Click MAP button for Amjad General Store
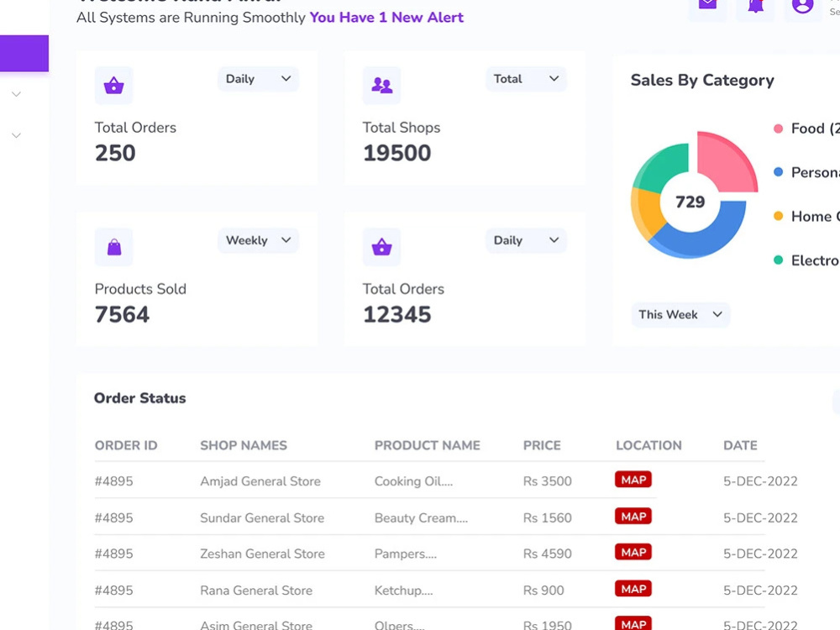840x630 pixels. click(x=633, y=480)
